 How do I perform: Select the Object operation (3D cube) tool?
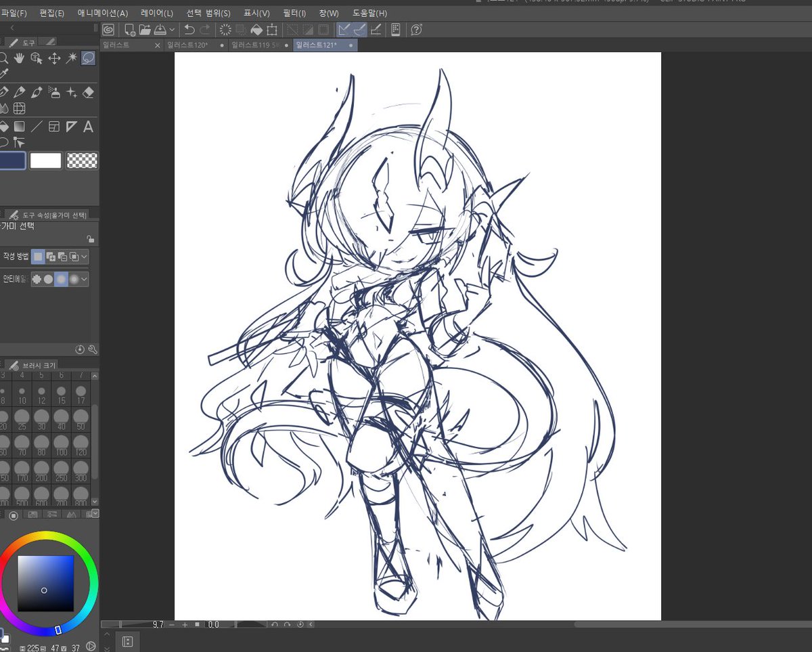point(37,58)
